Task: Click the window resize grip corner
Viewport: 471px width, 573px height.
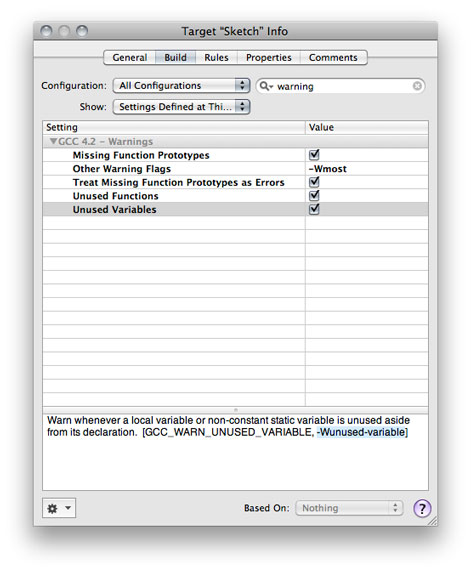Action: pos(432,521)
